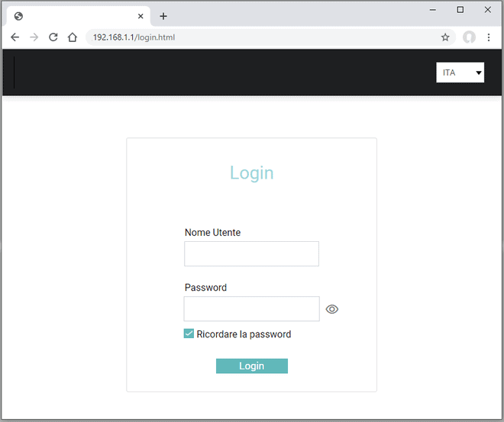The height and width of the screenshot is (422, 504).
Task: Reload the router login page
Action: coord(53,37)
